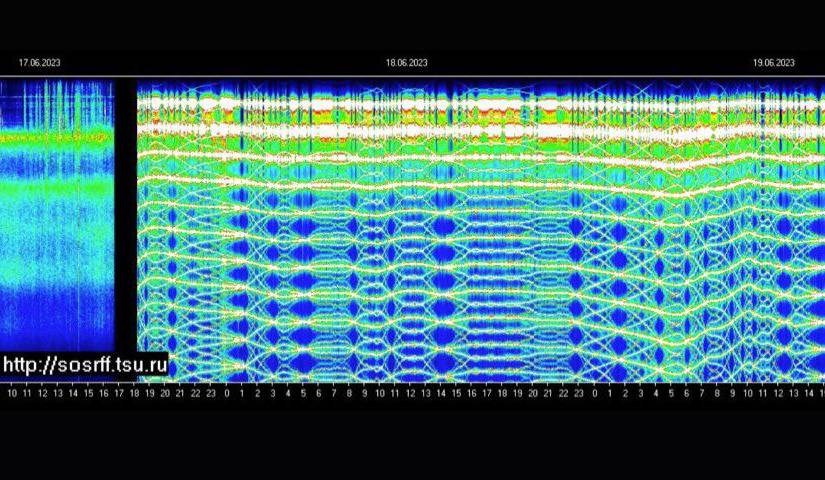
Task: Select first hour 14 tick on time axis
Action: click(x=73, y=395)
